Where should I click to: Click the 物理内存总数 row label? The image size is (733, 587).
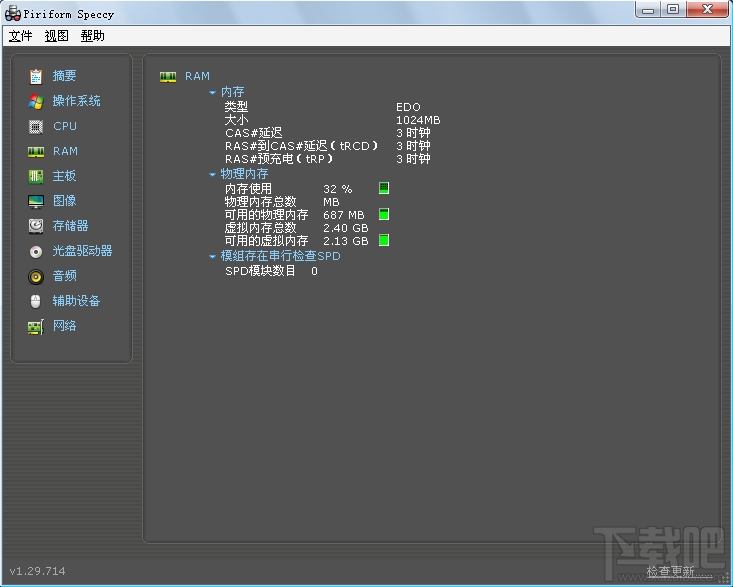point(260,202)
